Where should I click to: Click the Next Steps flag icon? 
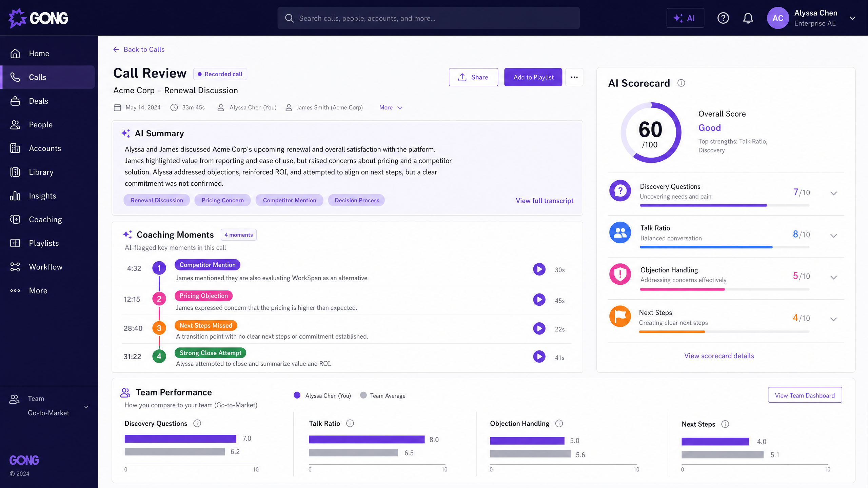coord(620,317)
